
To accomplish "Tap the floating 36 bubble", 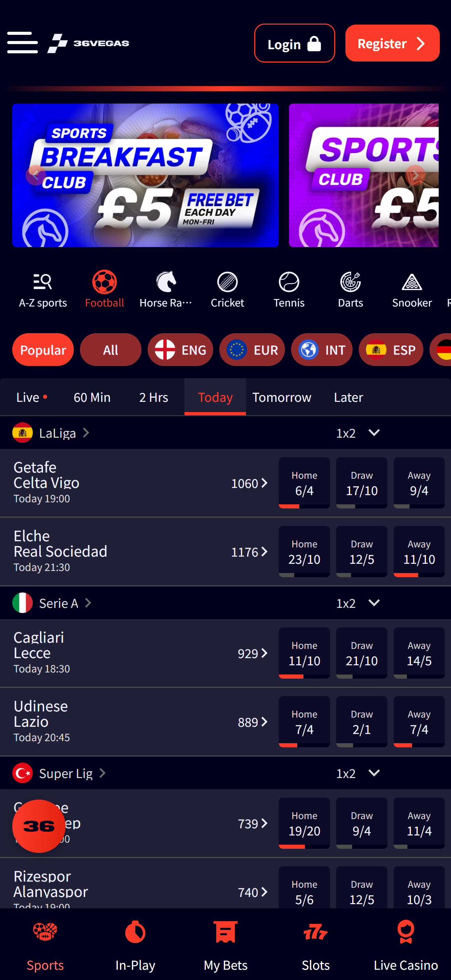I will pos(39,826).
